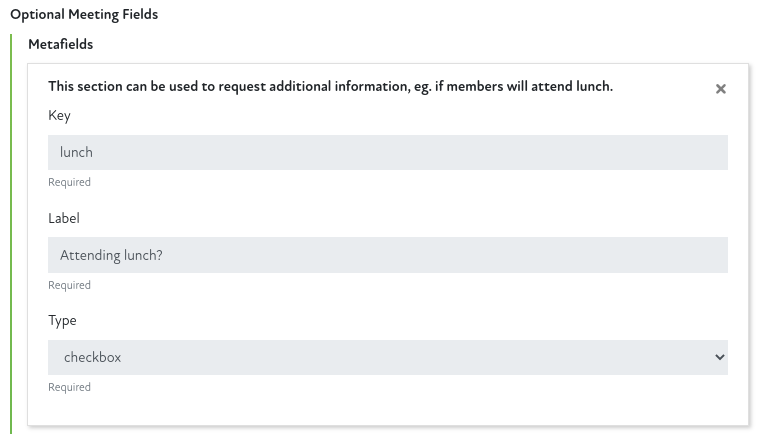Click the 'Required' hint beneath the Type select
The width and height of the screenshot is (764, 434).
[x=69, y=387]
